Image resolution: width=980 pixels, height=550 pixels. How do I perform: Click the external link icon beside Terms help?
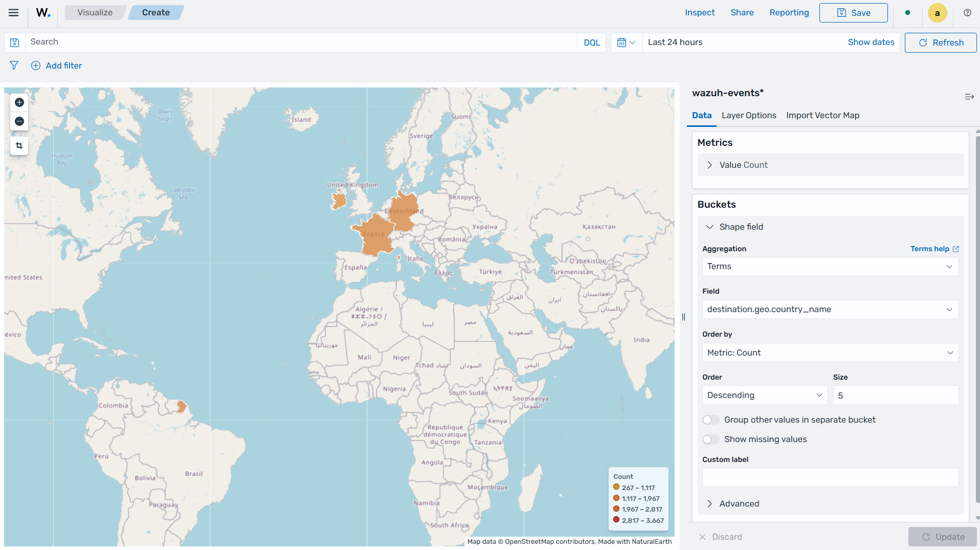(955, 249)
